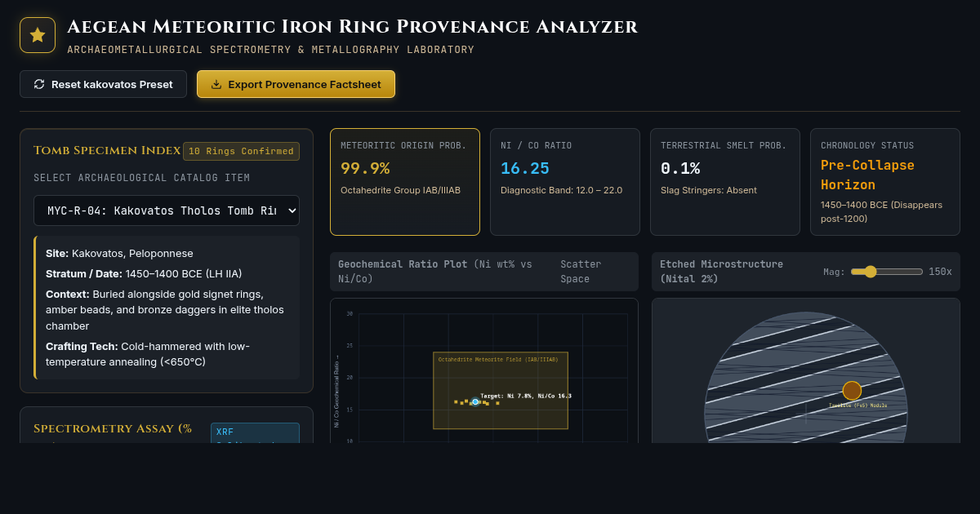
Task: Click the Terrestrial Smelt Prob. 0.1% value
Action: [680, 168]
